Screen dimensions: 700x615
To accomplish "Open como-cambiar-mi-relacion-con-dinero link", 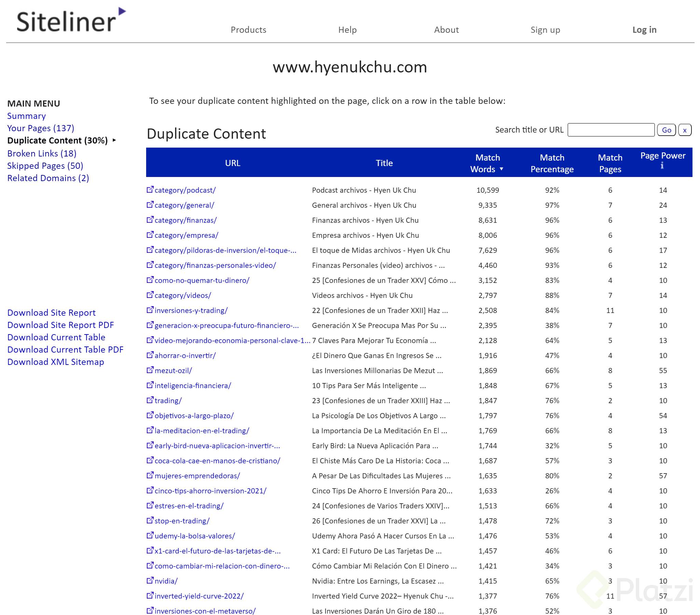I will [x=222, y=566].
